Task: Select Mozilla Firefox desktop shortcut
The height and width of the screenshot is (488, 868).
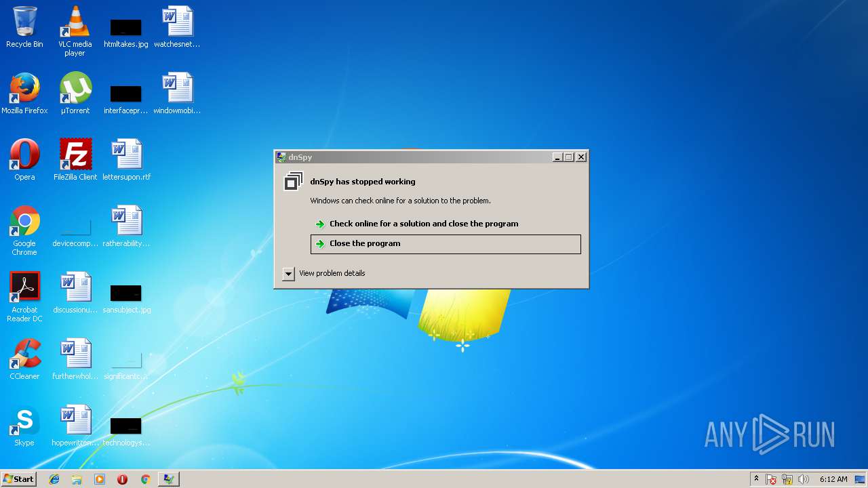Action: (x=24, y=94)
